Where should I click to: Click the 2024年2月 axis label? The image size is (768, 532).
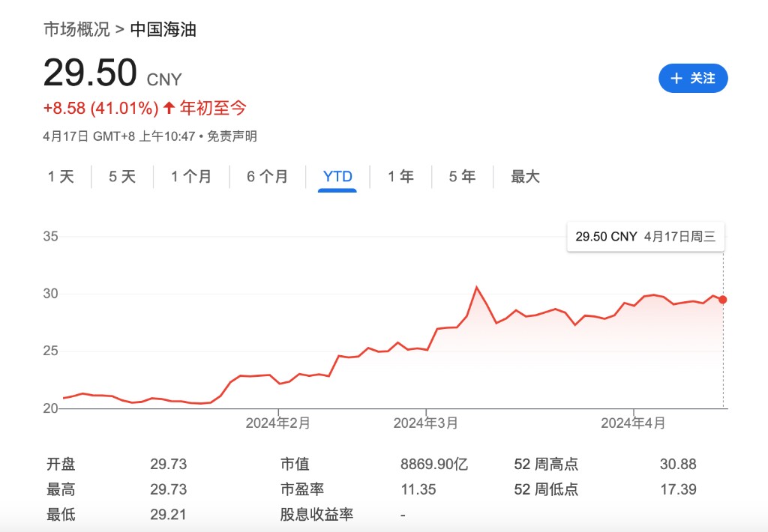click(x=277, y=423)
